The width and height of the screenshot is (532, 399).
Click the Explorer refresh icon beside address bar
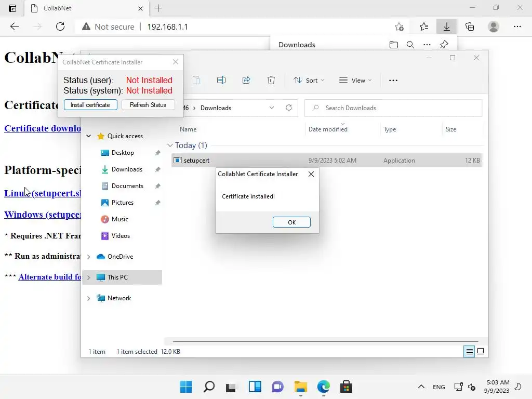(289, 108)
